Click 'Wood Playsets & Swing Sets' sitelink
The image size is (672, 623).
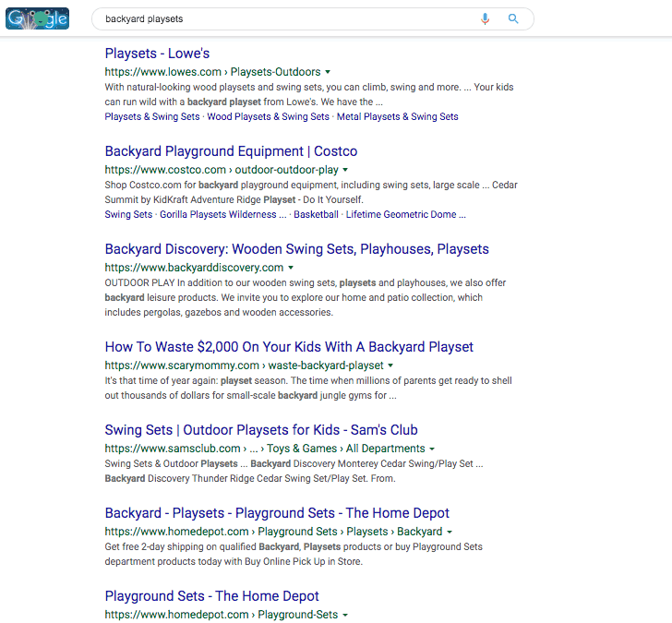[x=268, y=117]
